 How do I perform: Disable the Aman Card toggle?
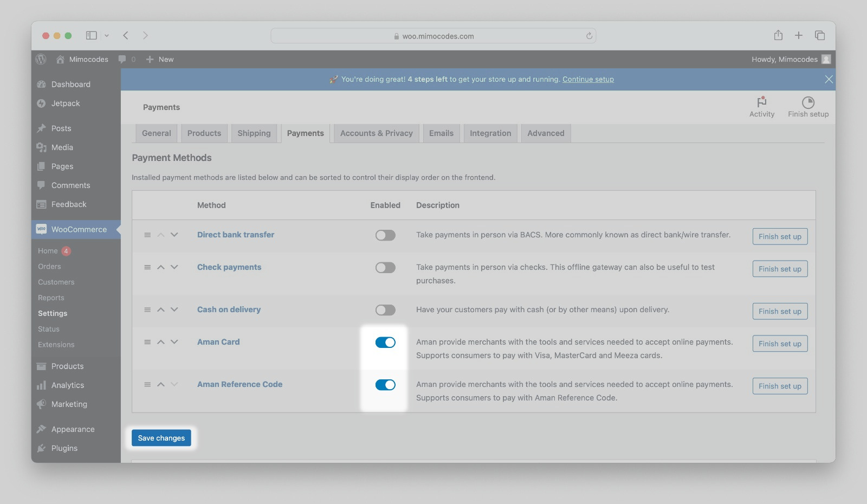tap(385, 343)
